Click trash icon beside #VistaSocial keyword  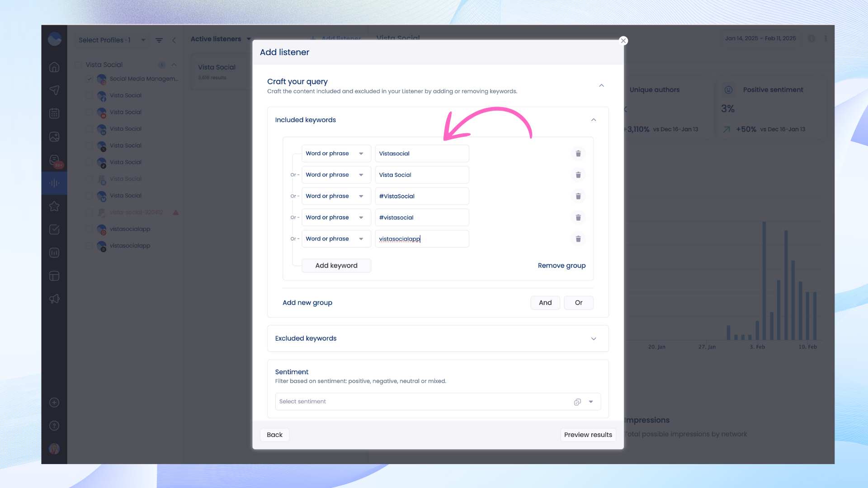click(x=578, y=196)
